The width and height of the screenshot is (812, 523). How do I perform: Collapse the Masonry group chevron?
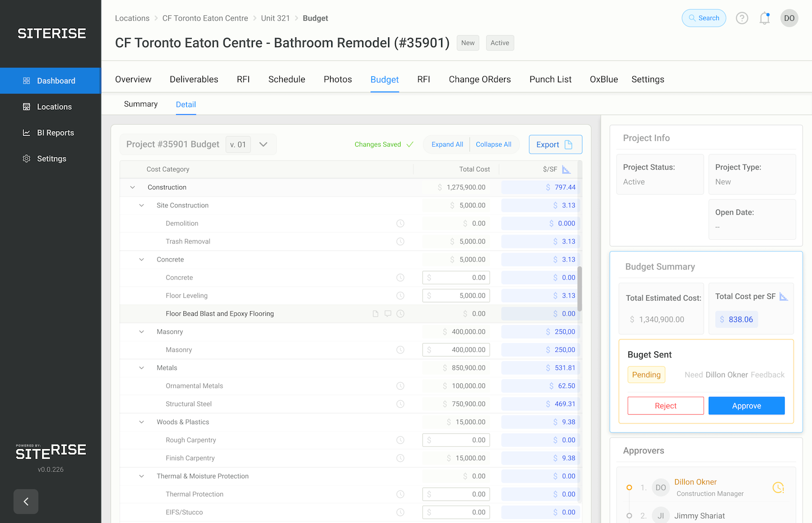point(141,332)
